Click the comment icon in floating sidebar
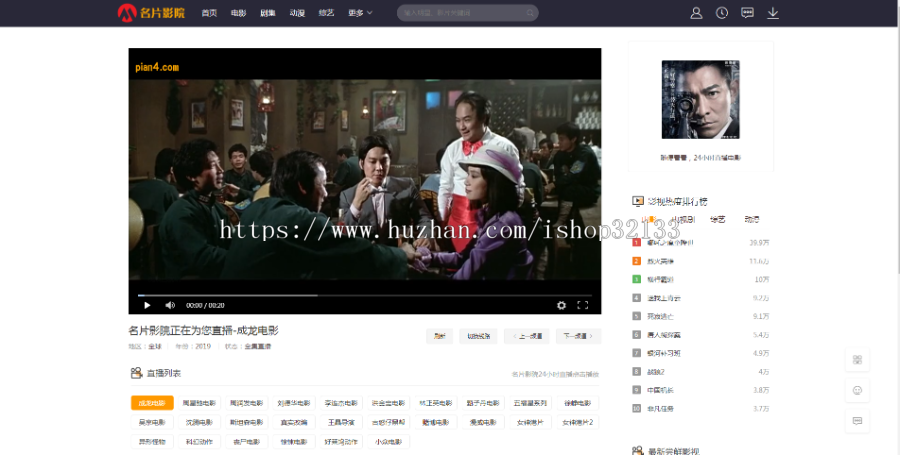This screenshot has width=900, height=455. (x=858, y=421)
